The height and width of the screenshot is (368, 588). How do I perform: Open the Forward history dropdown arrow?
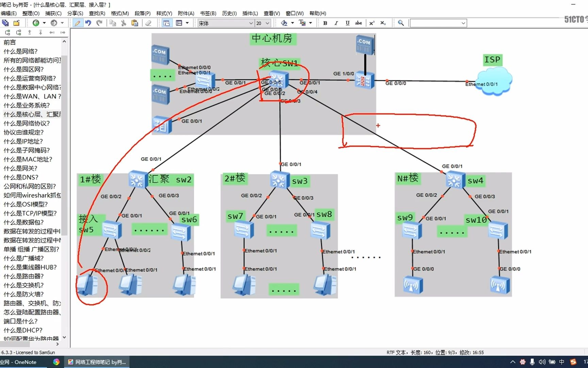tap(62, 23)
